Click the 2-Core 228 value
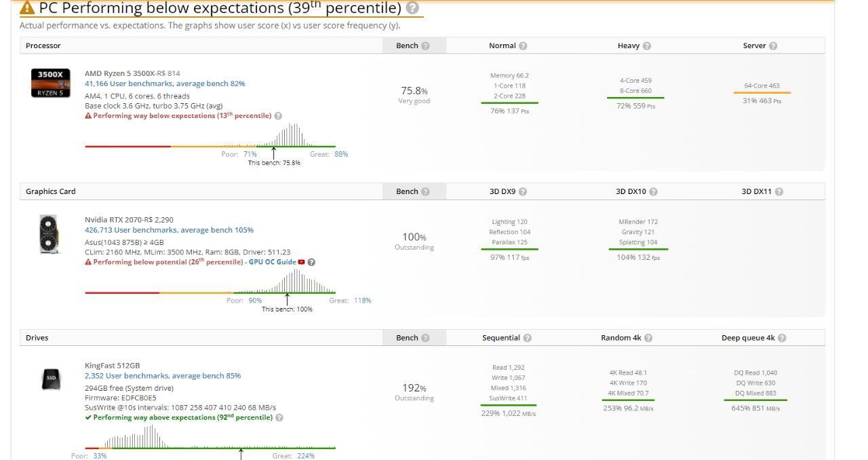 click(x=509, y=96)
